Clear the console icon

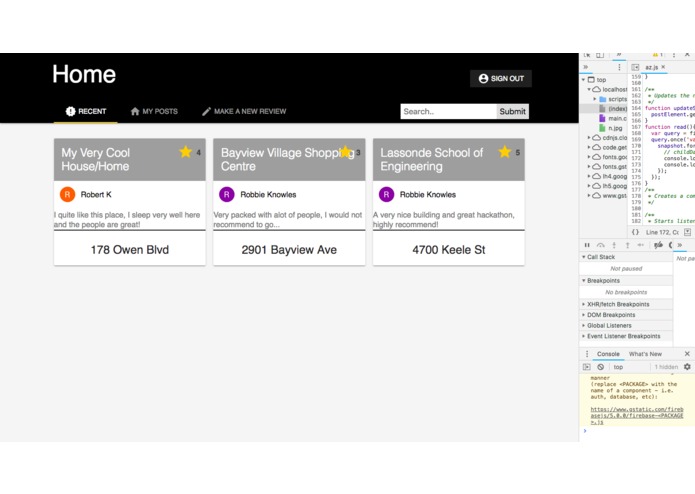click(x=601, y=367)
